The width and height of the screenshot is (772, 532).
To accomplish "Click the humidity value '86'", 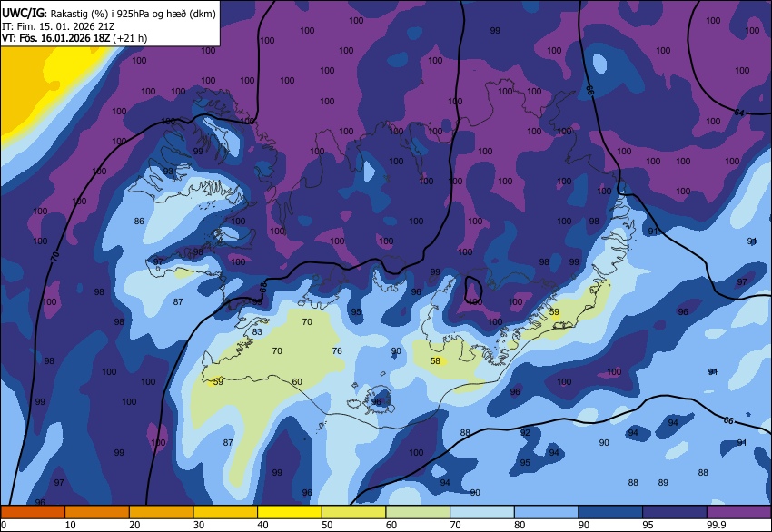I will 139,221.
